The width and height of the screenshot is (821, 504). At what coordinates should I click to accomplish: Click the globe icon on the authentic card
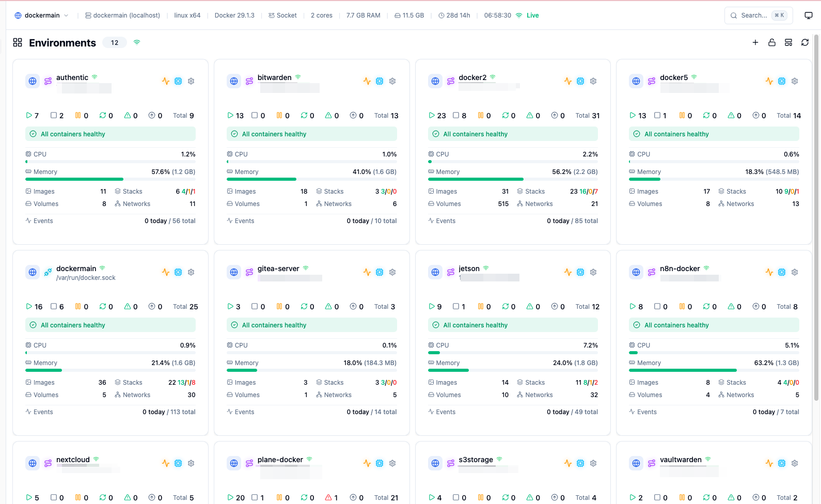pyautogui.click(x=33, y=81)
